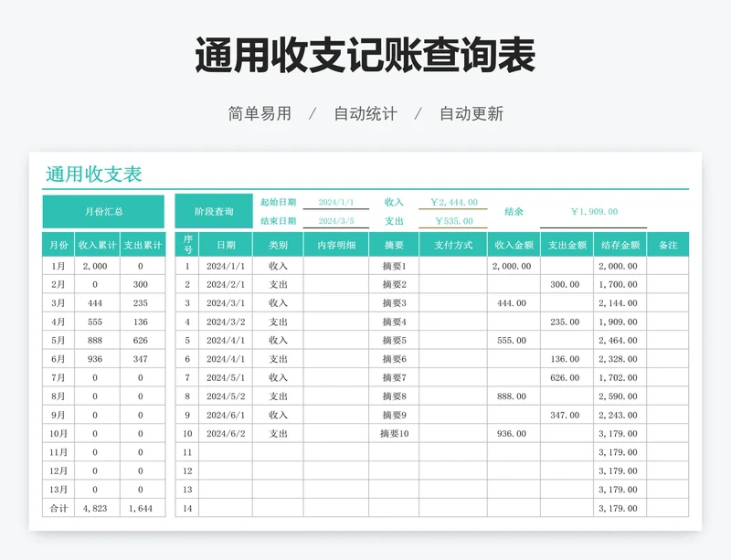
Task: Select the 摘要 column header
Action: 394,245
